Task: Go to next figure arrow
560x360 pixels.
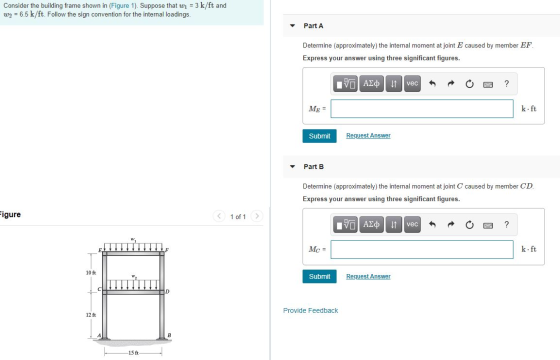Action: pyautogui.click(x=257, y=216)
